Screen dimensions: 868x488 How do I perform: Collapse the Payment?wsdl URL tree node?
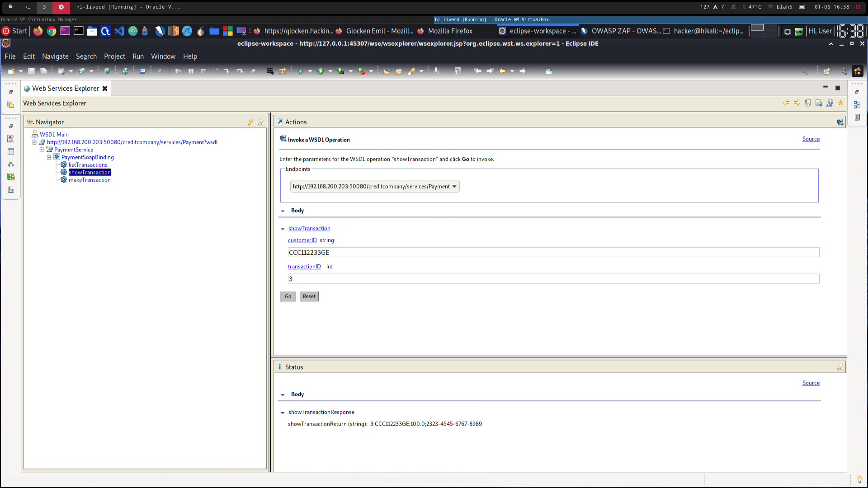pyautogui.click(x=34, y=142)
